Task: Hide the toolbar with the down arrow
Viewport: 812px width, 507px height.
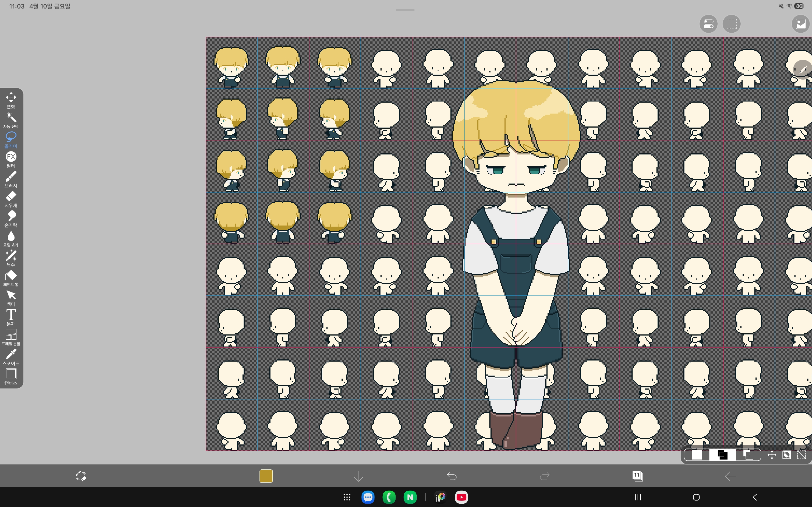Action: click(x=359, y=476)
